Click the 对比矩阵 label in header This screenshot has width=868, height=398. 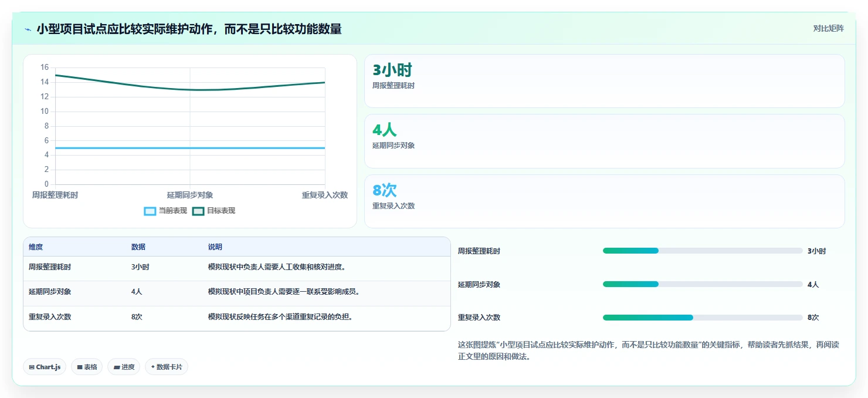[x=829, y=28]
